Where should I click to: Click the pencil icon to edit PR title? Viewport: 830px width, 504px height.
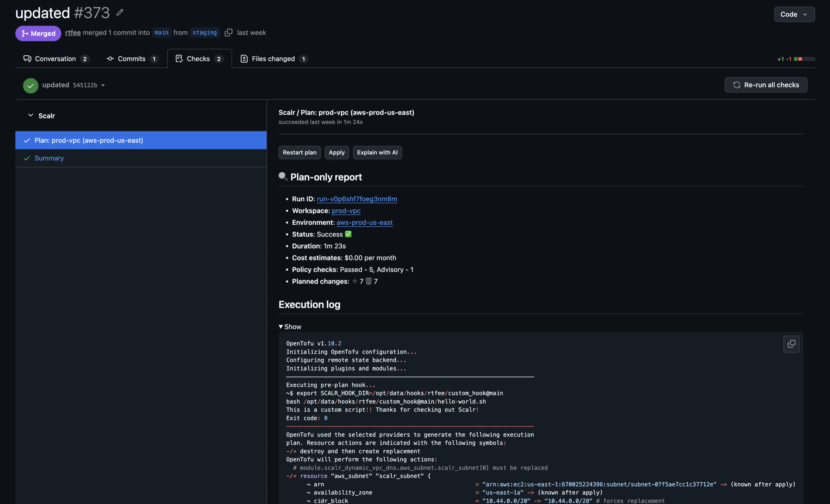[x=120, y=12]
